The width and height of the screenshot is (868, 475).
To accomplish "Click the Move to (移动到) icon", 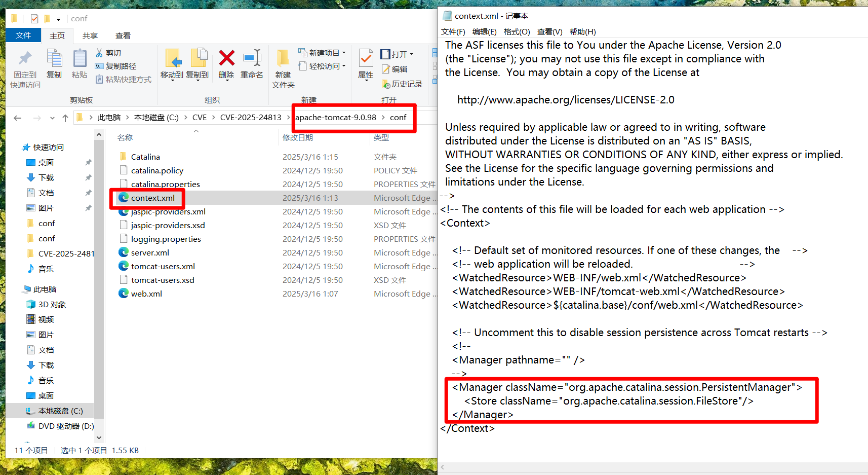I will [172, 59].
